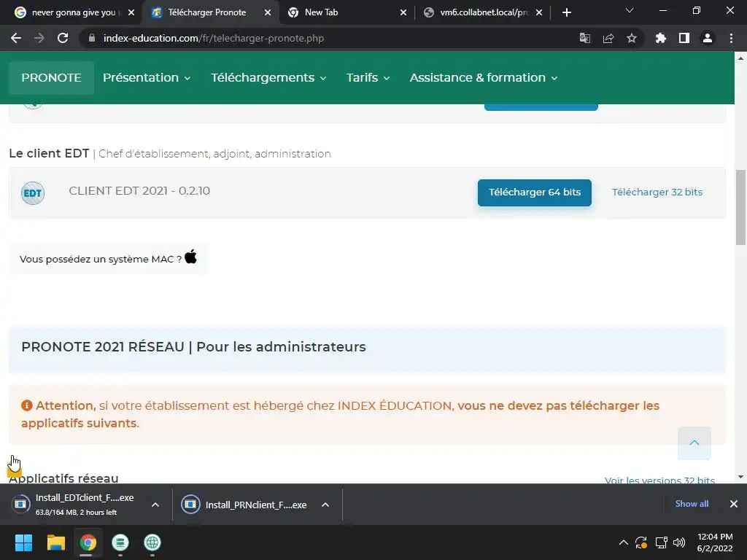Bookmark this tab with star icon
747x560 pixels.
coord(631,38)
